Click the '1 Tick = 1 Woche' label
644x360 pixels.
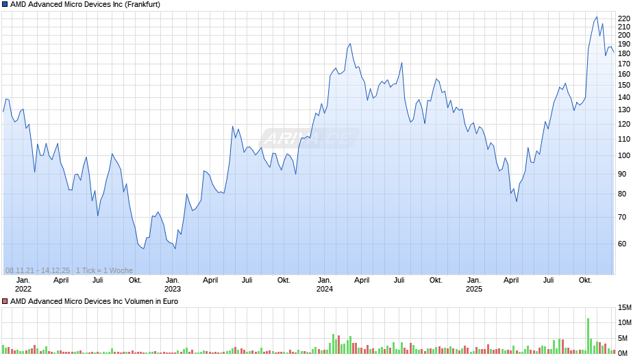(104, 270)
